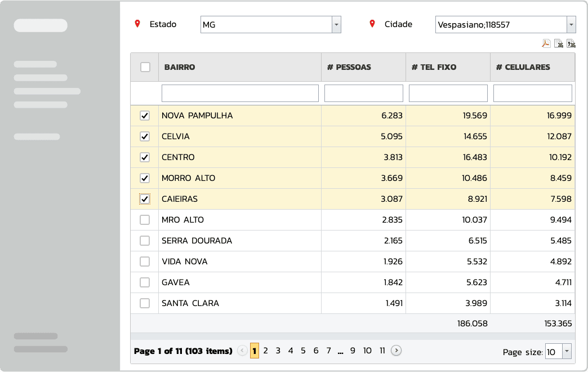588x372 pixels.
Task: Export the table to CSV
Action: click(x=571, y=43)
